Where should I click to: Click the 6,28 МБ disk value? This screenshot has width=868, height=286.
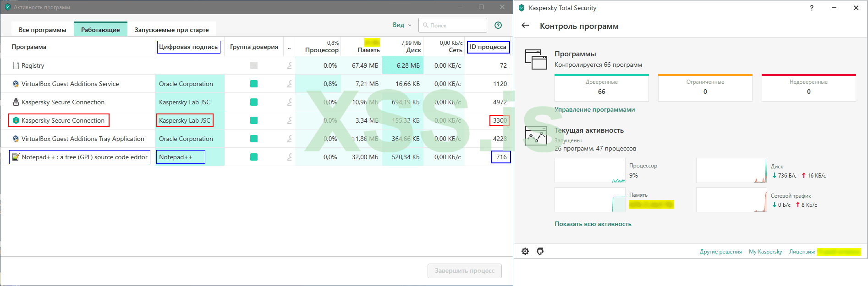pyautogui.click(x=408, y=65)
